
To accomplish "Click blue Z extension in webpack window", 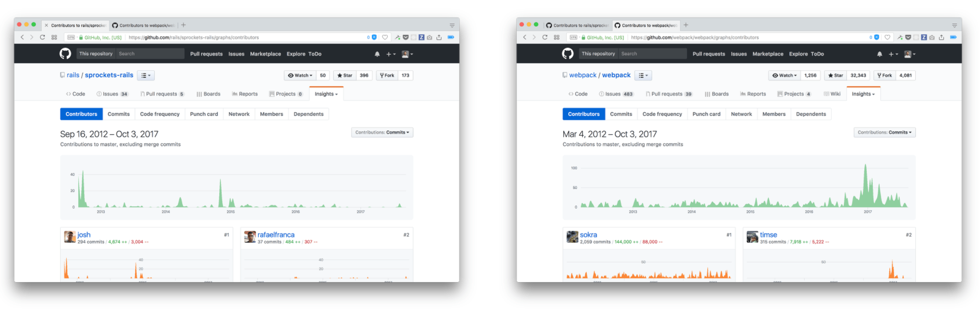I will (924, 37).
